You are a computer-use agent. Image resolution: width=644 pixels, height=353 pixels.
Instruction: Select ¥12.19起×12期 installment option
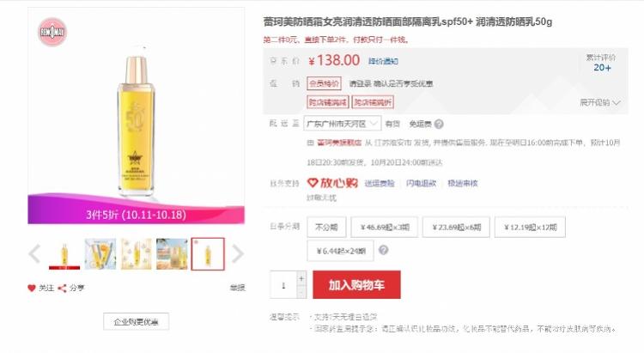(530, 227)
